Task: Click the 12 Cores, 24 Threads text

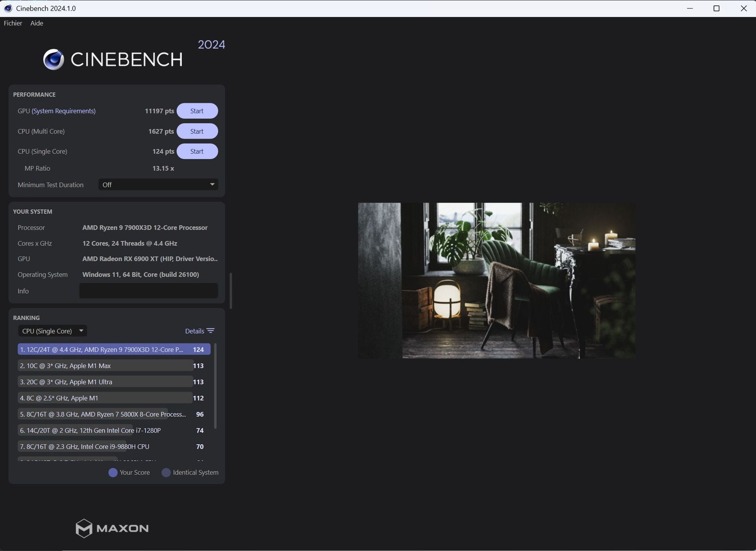Action: (130, 243)
